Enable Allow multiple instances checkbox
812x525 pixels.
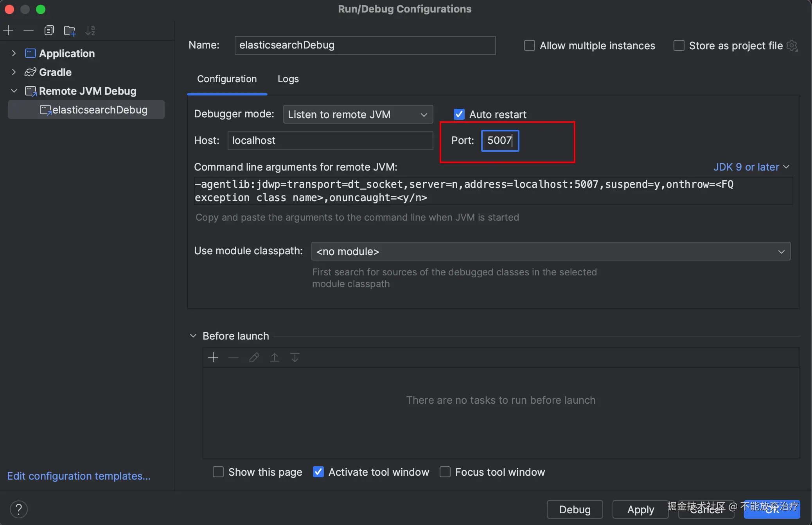530,46
